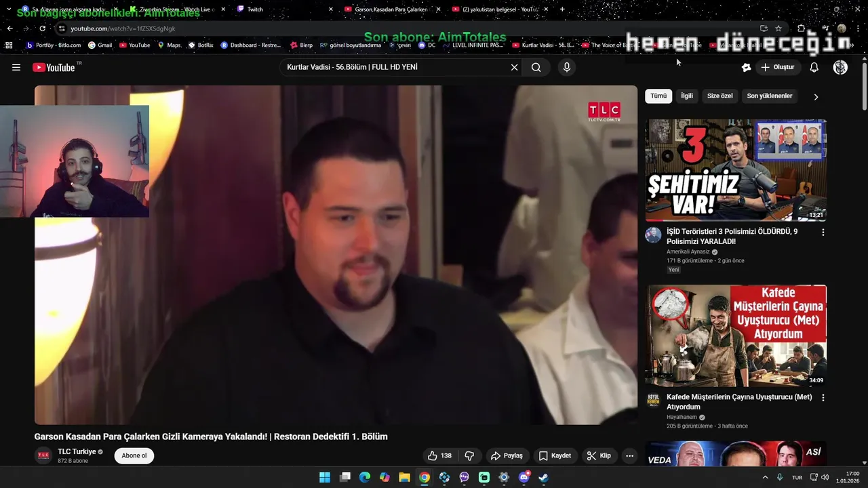Open the Kafede Müşterilerin Çayına thumbnail
The width and height of the screenshot is (868, 488).
coord(736,335)
